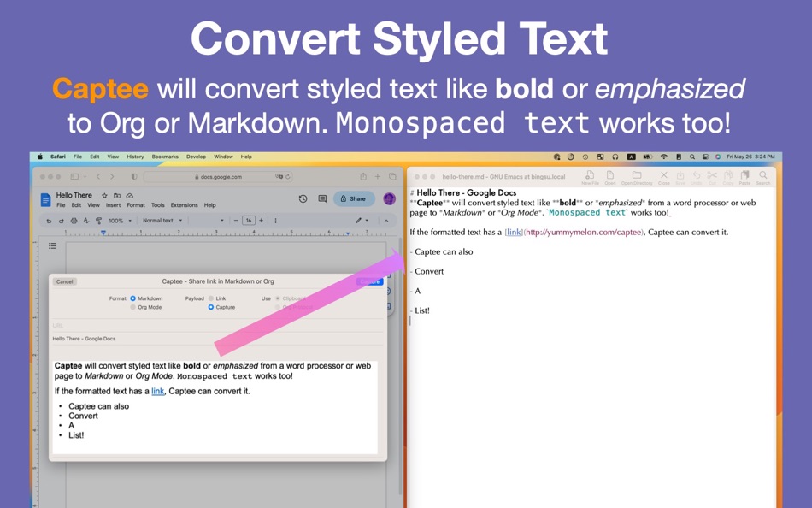Viewport: 812px width, 508px height.
Task: Click Docs paint format roller icon
Action: click(98, 221)
